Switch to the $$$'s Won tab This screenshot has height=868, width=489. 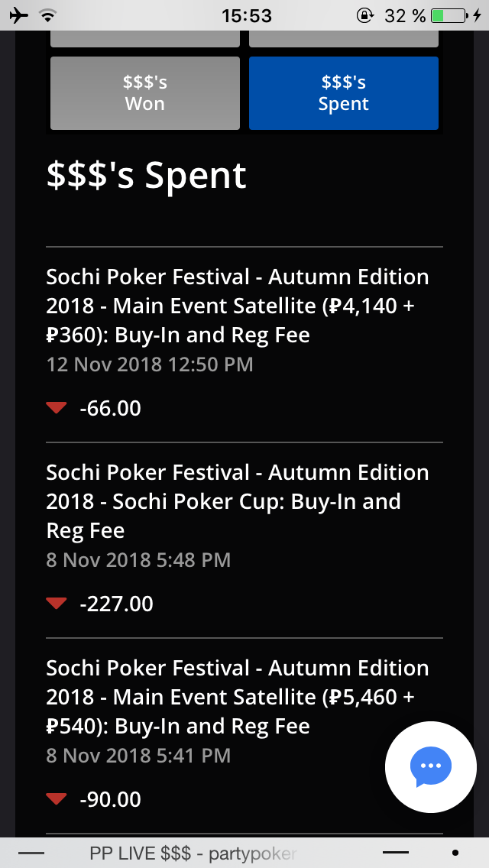(x=145, y=93)
